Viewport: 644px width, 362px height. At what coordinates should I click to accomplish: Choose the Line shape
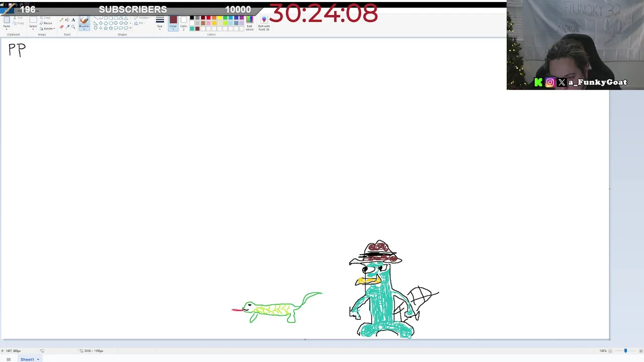click(x=96, y=18)
